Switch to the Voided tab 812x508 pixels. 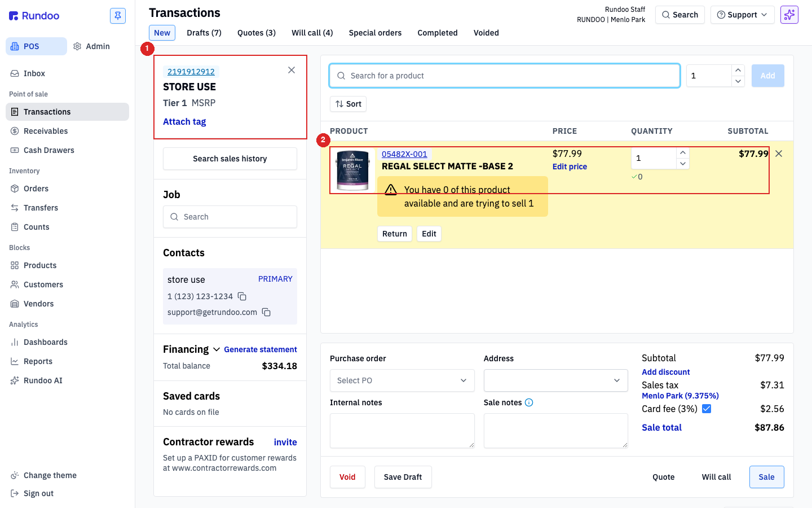486,33
